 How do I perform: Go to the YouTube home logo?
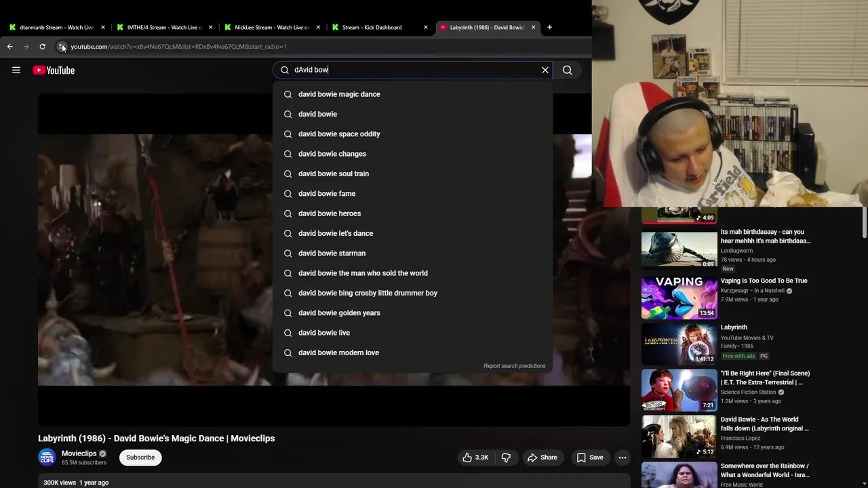(54, 70)
